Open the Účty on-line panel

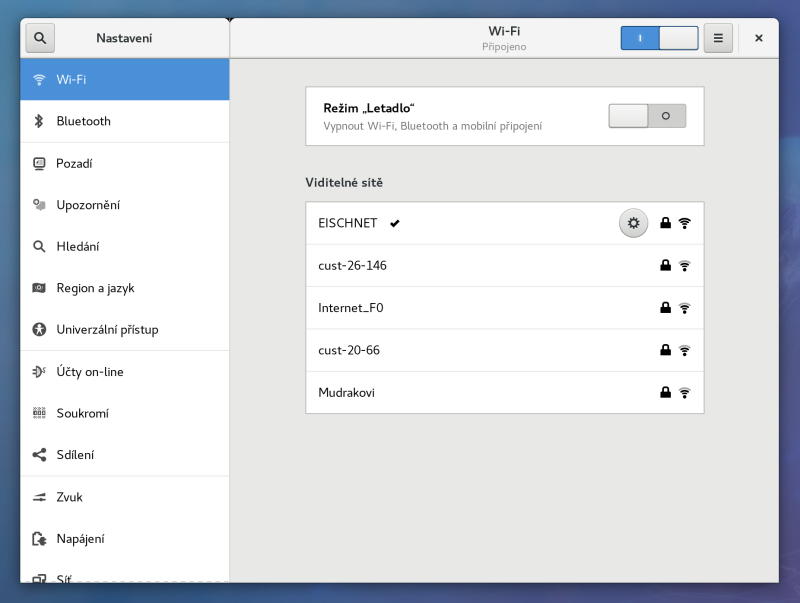[x=90, y=372]
